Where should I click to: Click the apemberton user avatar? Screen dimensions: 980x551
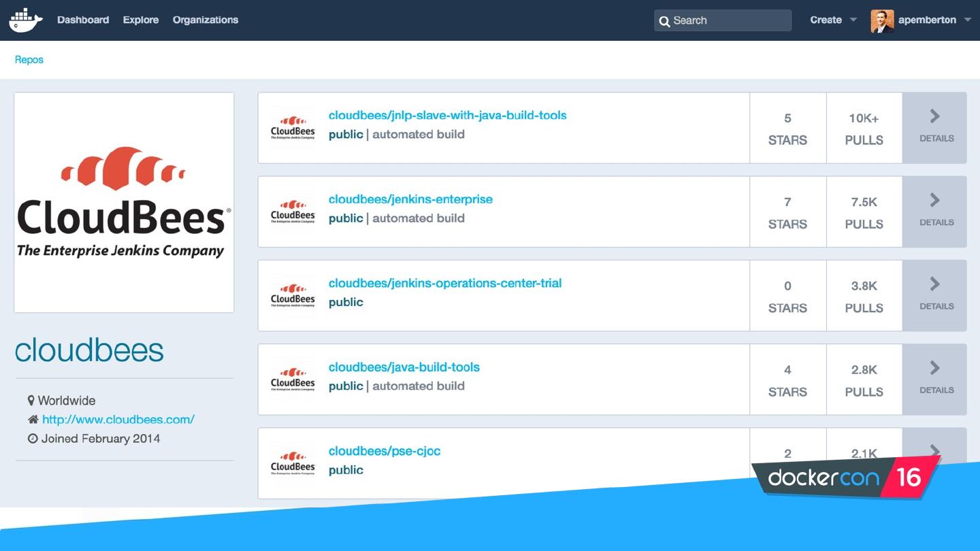[x=882, y=20]
